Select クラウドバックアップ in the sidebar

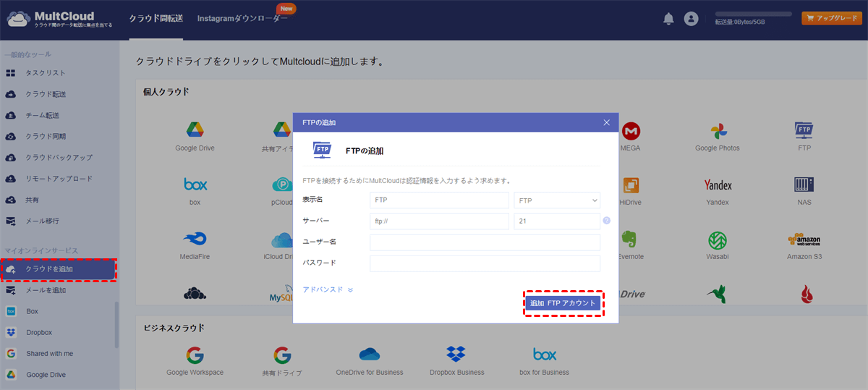point(59,157)
